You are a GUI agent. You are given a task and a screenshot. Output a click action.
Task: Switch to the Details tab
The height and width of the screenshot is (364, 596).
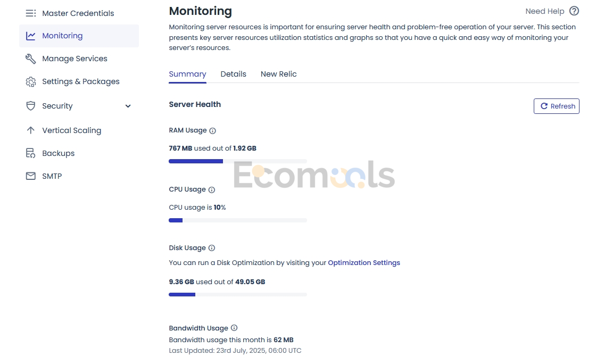click(x=234, y=74)
